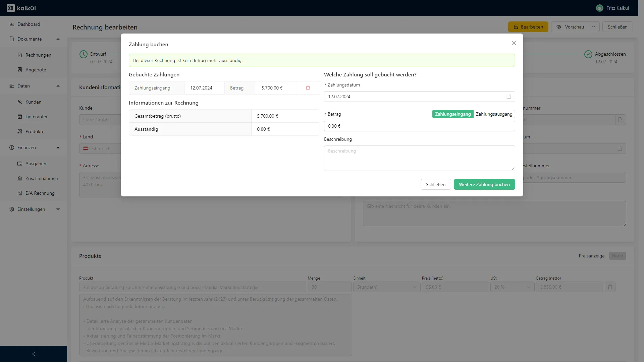Click Schließen button in the dialog

tap(435, 184)
